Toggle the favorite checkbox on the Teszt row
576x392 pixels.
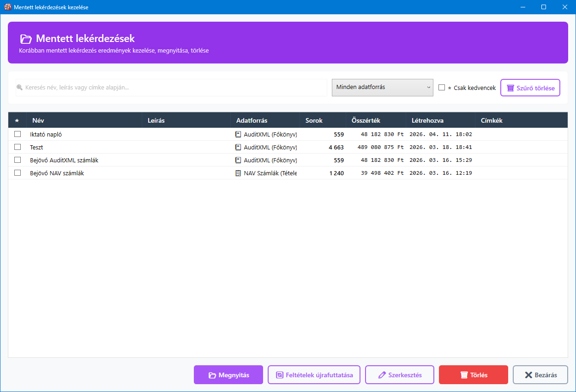tap(18, 147)
